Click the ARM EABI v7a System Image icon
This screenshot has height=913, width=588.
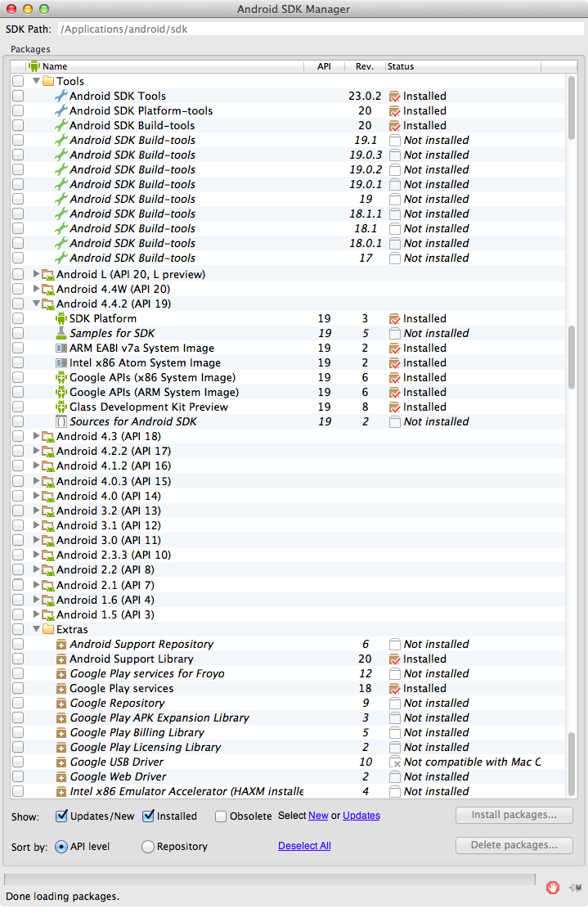61,349
